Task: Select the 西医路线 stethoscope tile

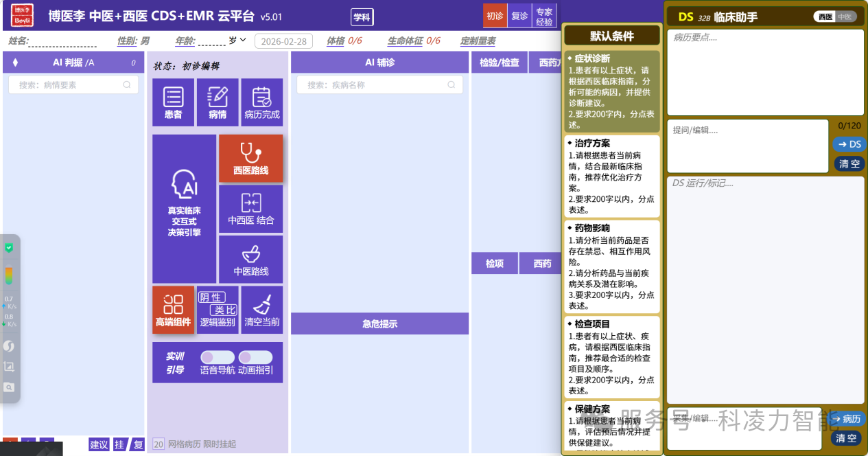Action: (x=250, y=159)
